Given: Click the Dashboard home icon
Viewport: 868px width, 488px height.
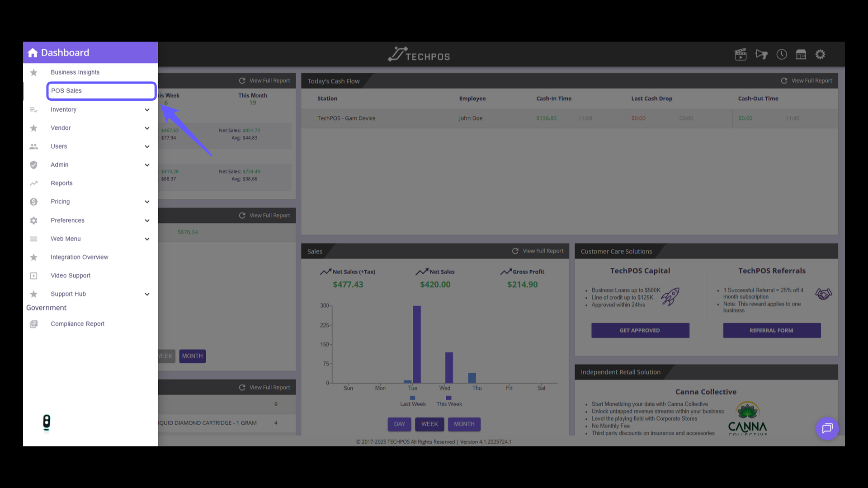Looking at the screenshot, I should [33, 53].
